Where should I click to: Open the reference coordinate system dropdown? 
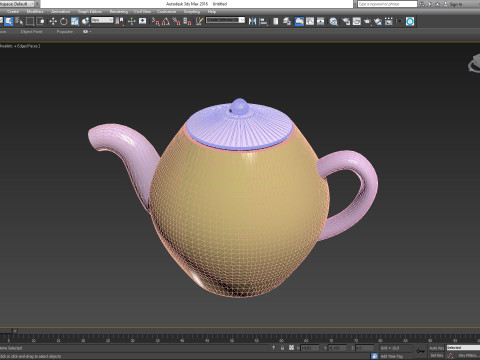point(102,20)
